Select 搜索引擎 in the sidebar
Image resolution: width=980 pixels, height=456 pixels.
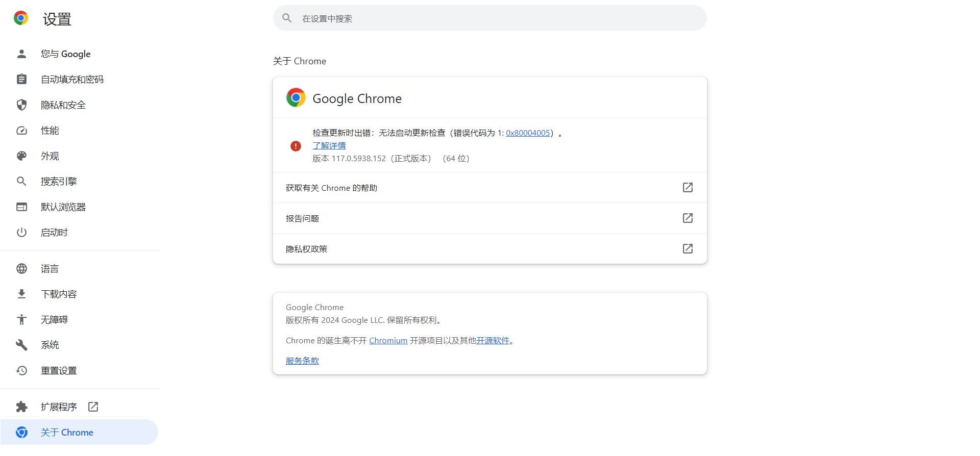[x=79, y=181]
